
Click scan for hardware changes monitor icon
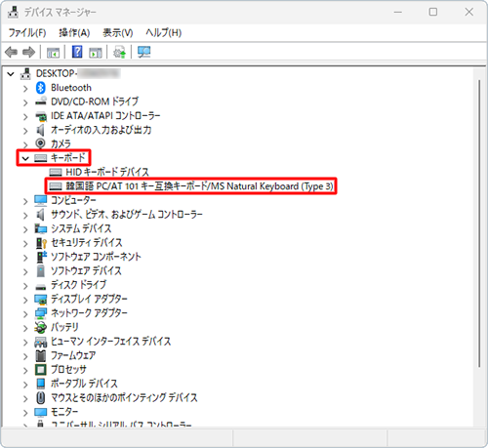(143, 52)
